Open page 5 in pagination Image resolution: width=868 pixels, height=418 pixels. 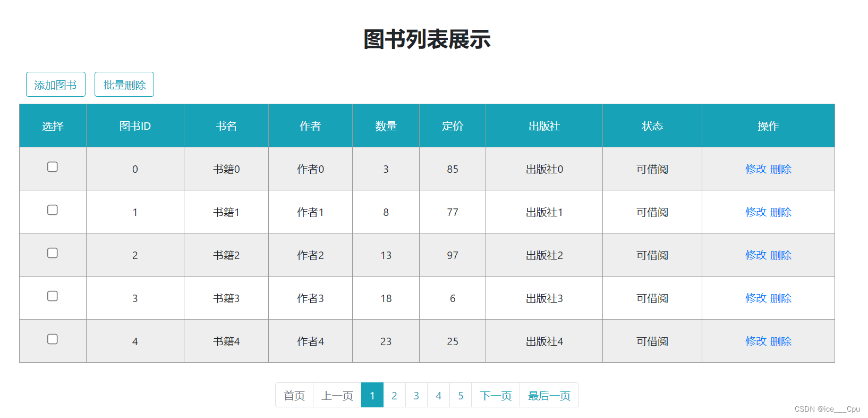tap(461, 395)
